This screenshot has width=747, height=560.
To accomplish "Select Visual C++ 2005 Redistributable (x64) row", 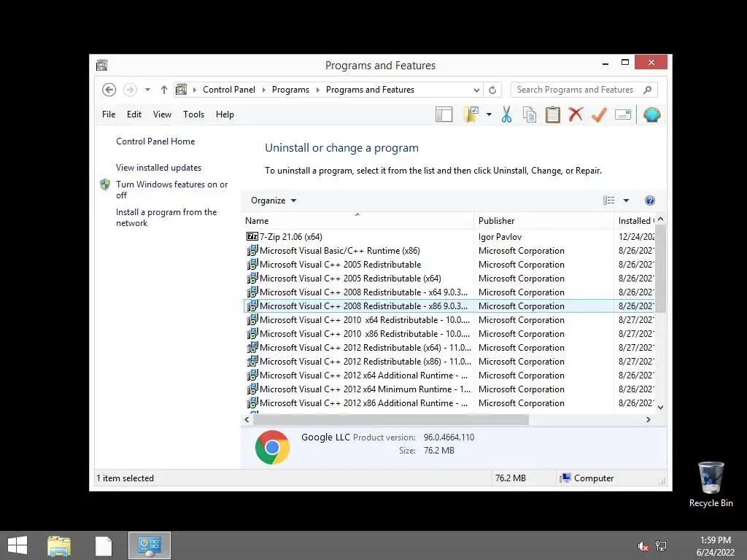I will (x=449, y=278).
